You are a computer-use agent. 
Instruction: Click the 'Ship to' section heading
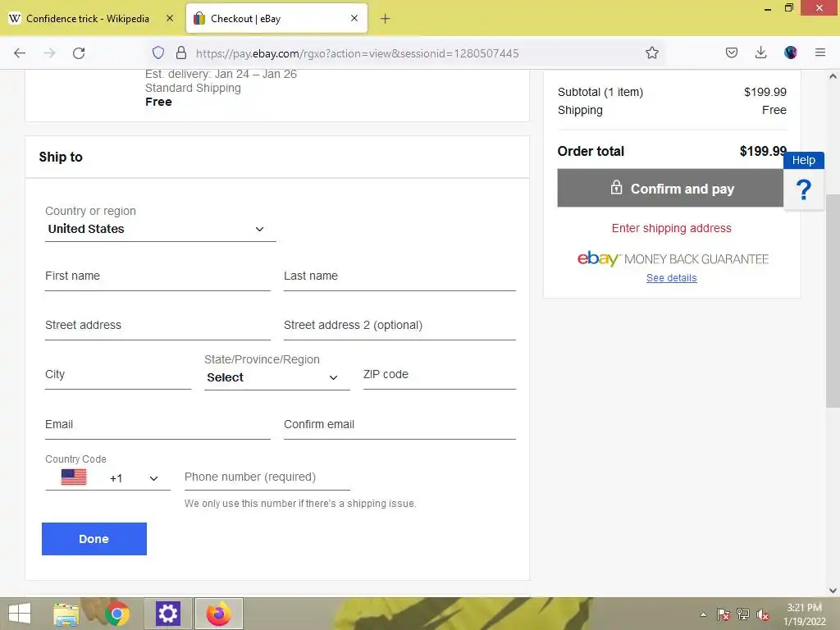[x=61, y=157]
